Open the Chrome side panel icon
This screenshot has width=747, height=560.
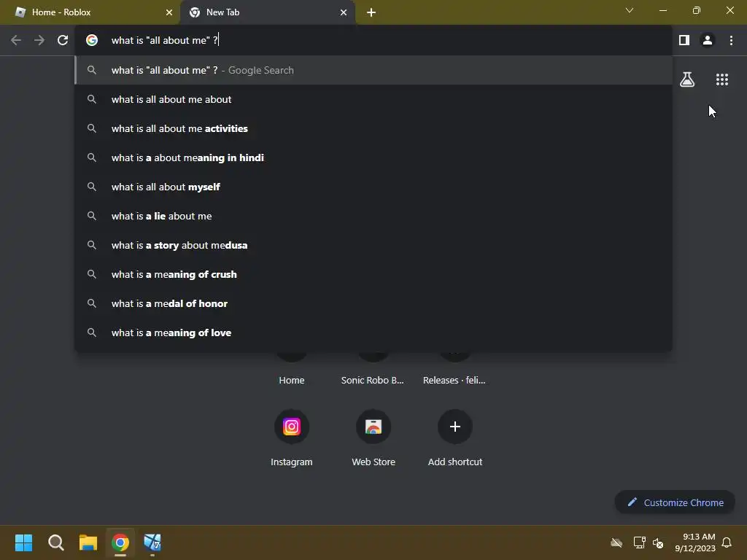tap(684, 41)
